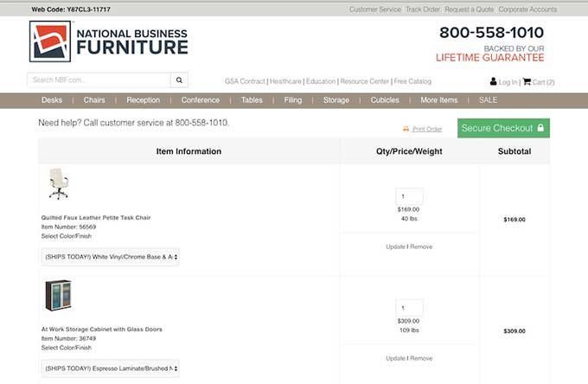Click the user icon beside Log In
This screenshot has height=384, width=588.
click(x=493, y=81)
